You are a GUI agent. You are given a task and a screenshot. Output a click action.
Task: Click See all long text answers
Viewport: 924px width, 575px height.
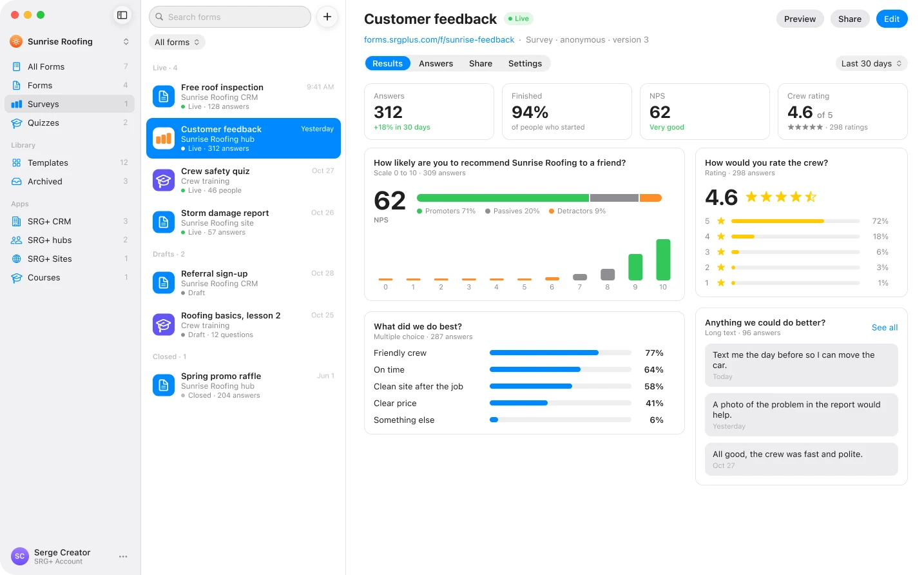pyautogui.click(x=885, y=327)
